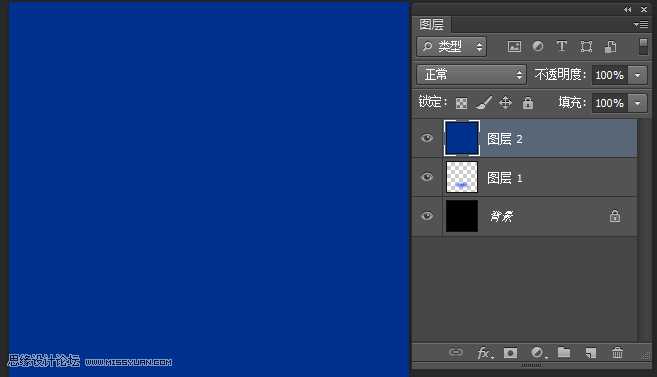Filter layers by smart object icon
Viewport: 657px width, 377px height.
click(x=610, y=46)
